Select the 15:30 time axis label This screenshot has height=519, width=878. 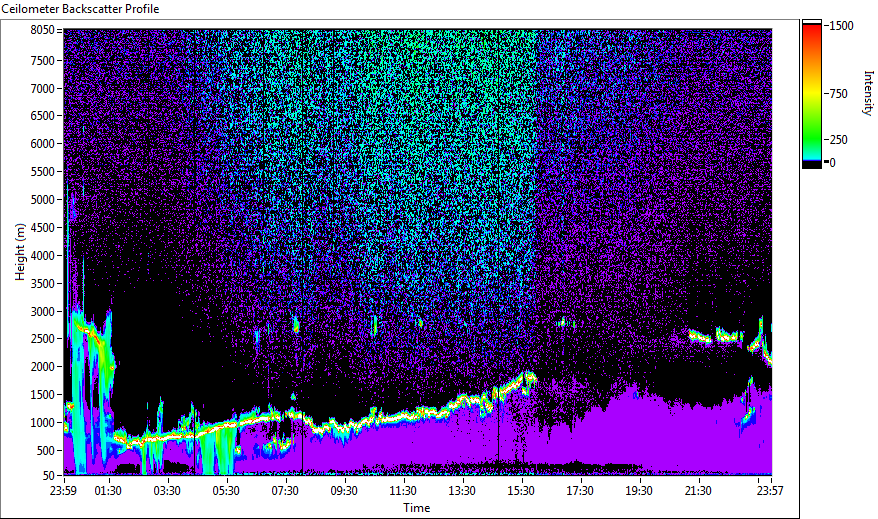521,491
